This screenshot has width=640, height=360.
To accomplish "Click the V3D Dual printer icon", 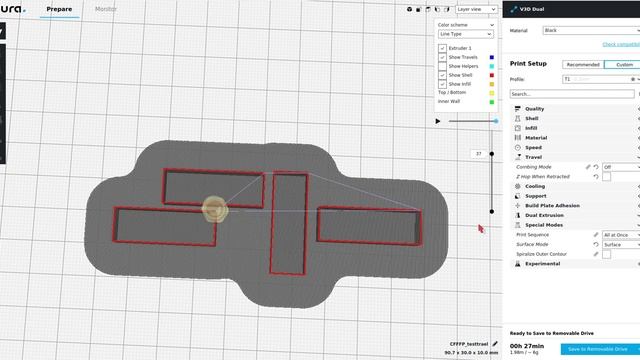I will pyautogui.click(x=513, y=9).
